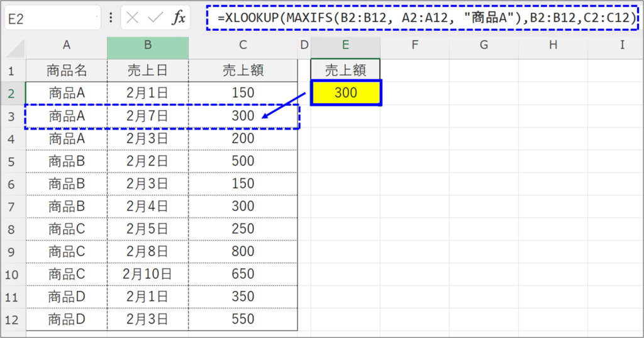This screenshot has width=644, height=338.
Task: Click the Enter checkmark icon in formula bar
Action: [x=155, y=18]
